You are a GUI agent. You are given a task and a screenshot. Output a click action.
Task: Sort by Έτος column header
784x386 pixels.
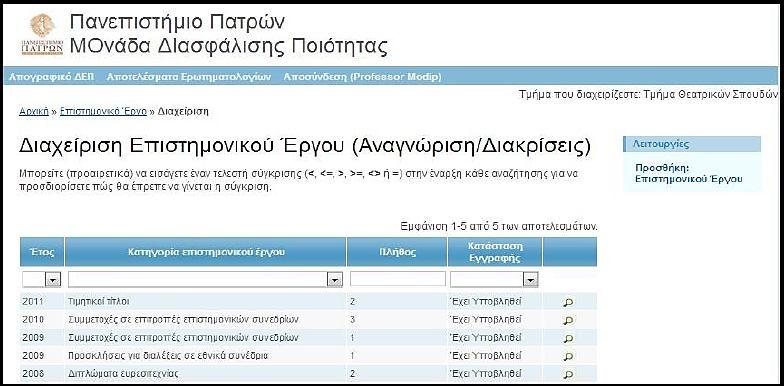tap(42, 252)
